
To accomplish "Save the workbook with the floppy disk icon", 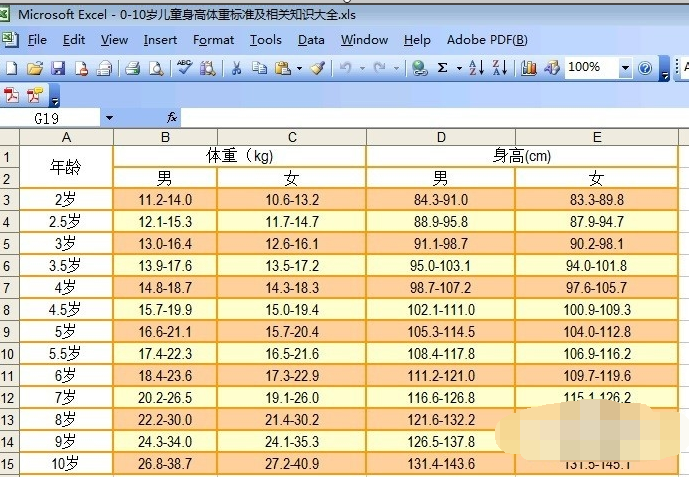I will [x=58, y=68].
